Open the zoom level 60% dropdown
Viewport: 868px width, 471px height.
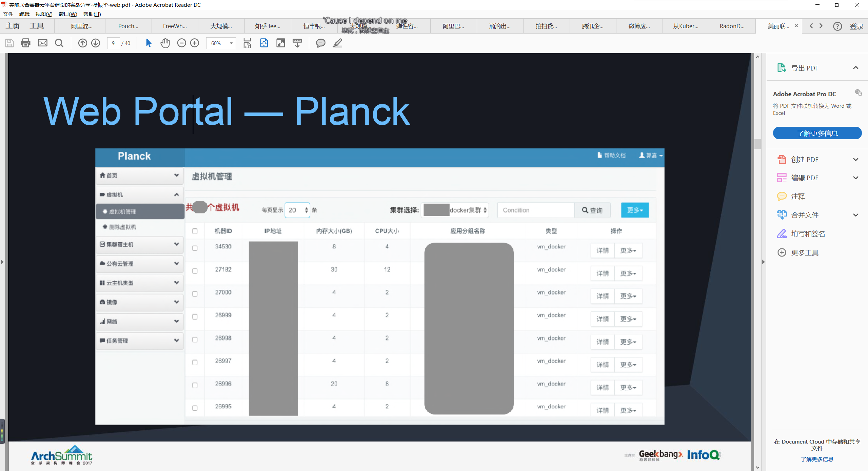coord(221,43)
